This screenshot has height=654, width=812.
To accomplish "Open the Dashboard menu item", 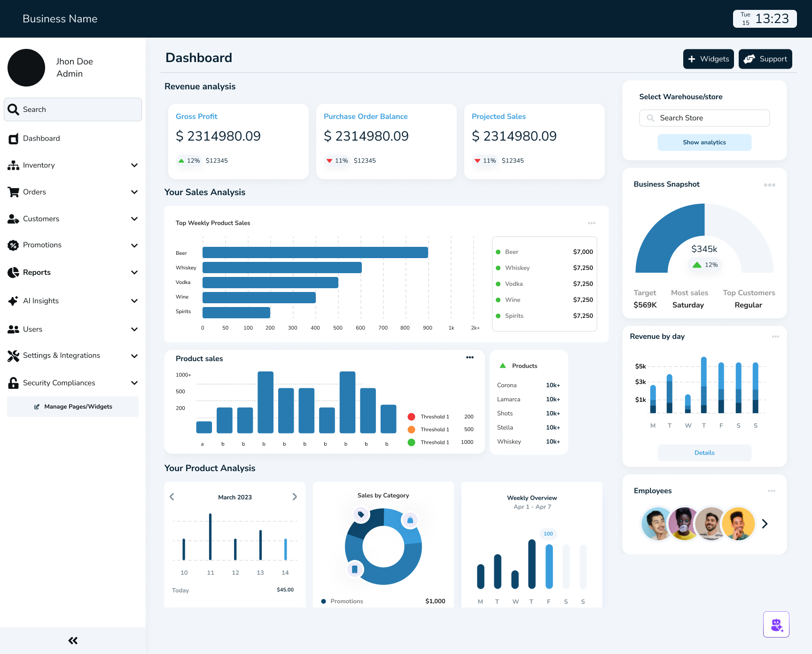I will click(41, 139).
